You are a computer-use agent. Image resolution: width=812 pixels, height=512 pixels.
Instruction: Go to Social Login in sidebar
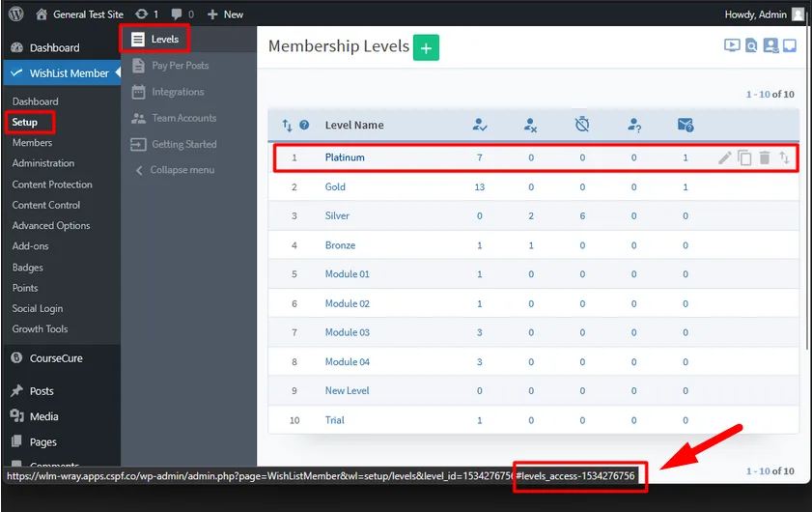[x=38, y=309]
